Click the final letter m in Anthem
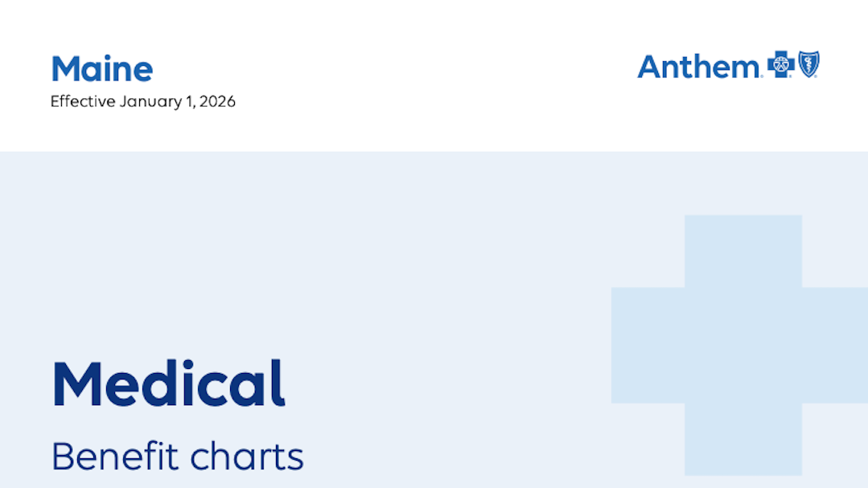 pos(746,68)
